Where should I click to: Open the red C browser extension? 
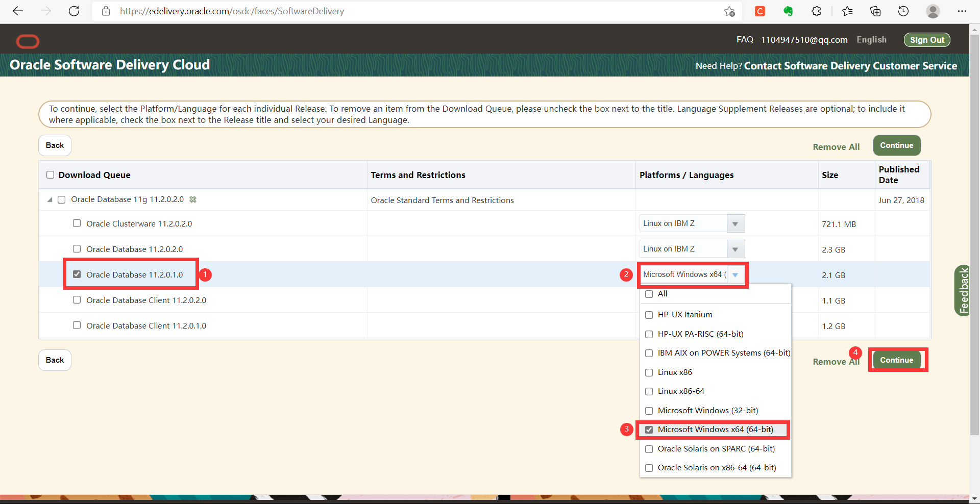coord(760,11)
